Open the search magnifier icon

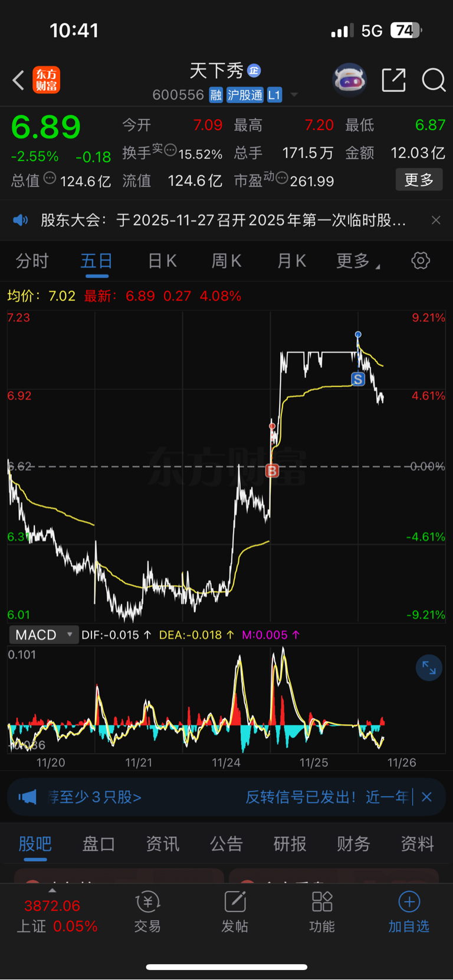pyautogui.click(x=434, y=80)
